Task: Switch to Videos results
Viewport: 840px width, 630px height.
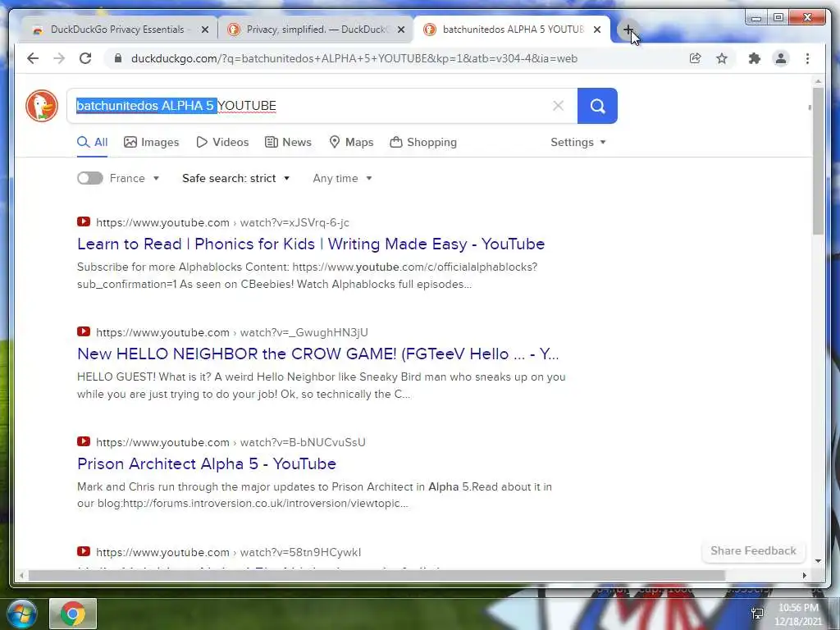Action: [222, 142]
